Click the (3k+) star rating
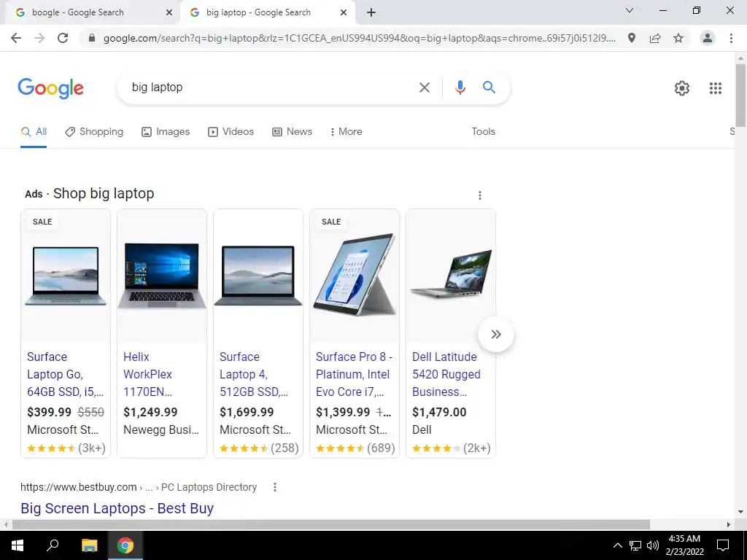Viewport: 747px width, 560px height. 66,448
